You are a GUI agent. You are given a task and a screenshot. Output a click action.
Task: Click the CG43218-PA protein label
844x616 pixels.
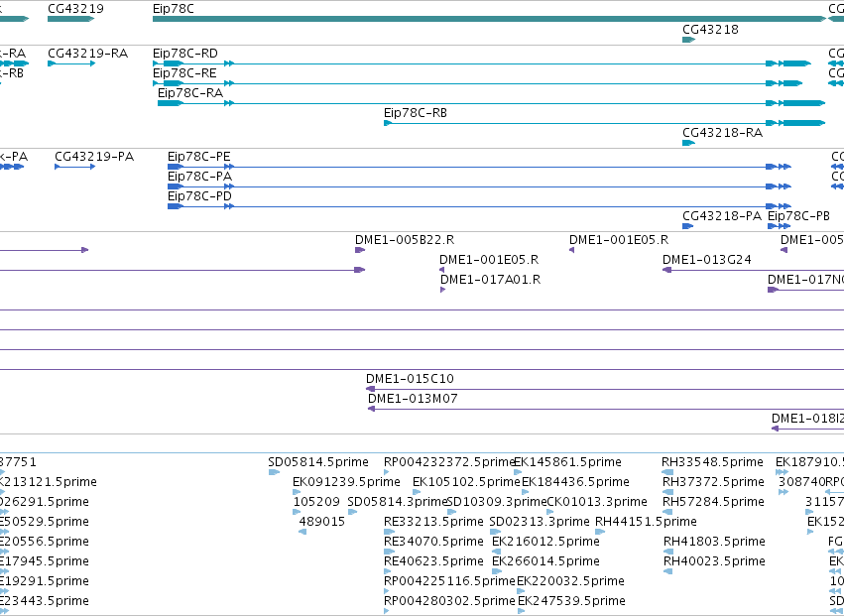[722, 216]
